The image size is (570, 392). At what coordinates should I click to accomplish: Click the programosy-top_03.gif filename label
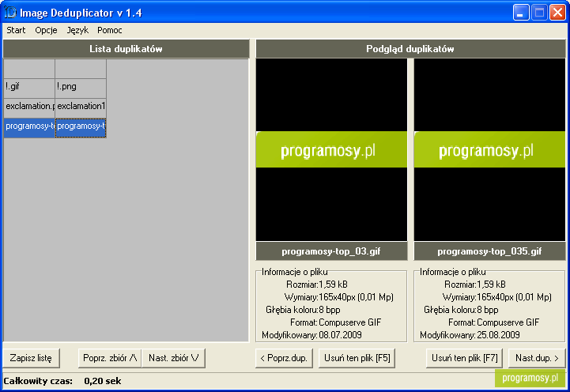[x=331, y=251]
